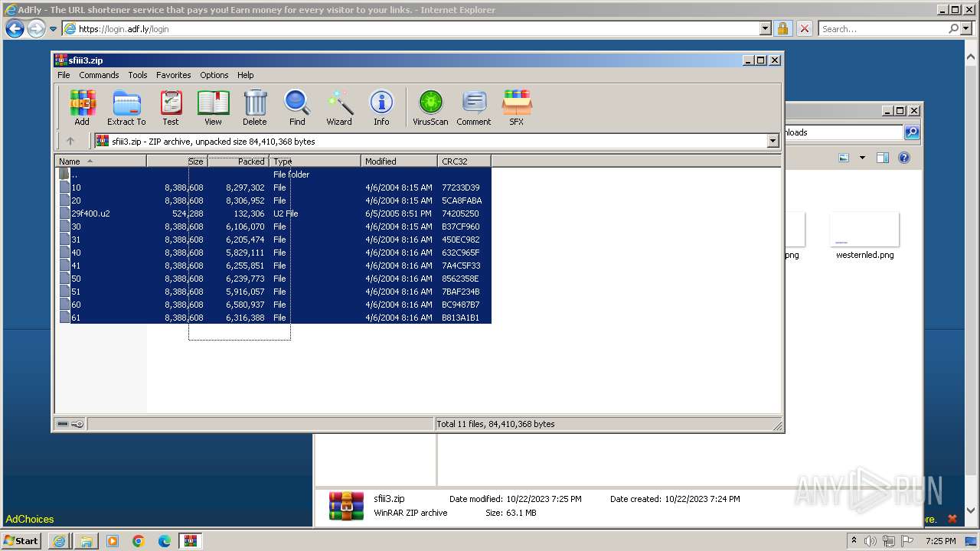Sort by Name column header
980x551 pixels.
(x=100, y=161)
